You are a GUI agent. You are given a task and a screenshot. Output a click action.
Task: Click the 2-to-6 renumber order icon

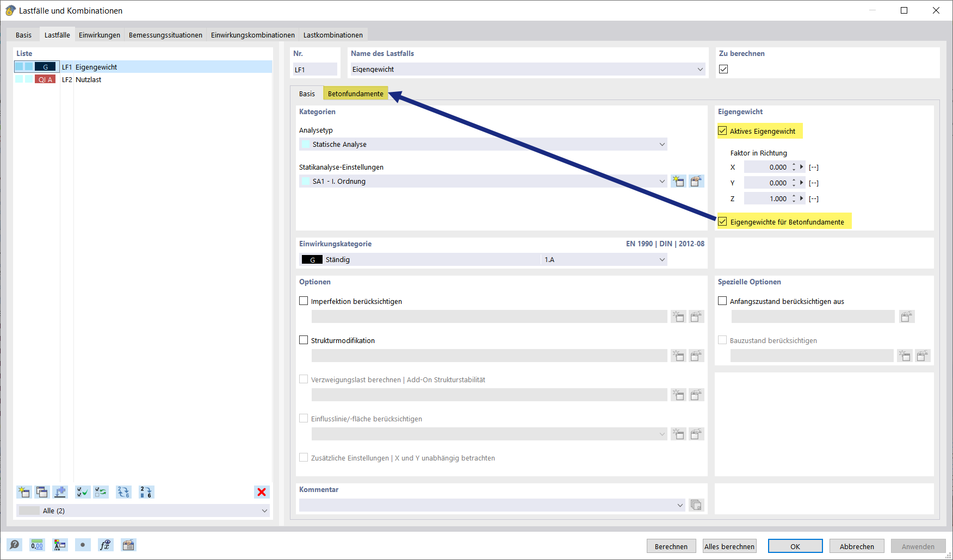pyautogui.click(x=146, y=492)
